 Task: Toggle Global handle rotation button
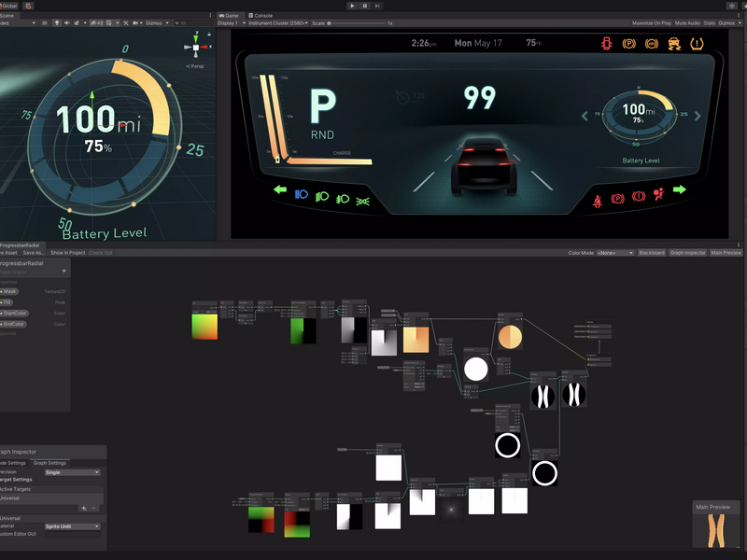click(x=9, y=6)
